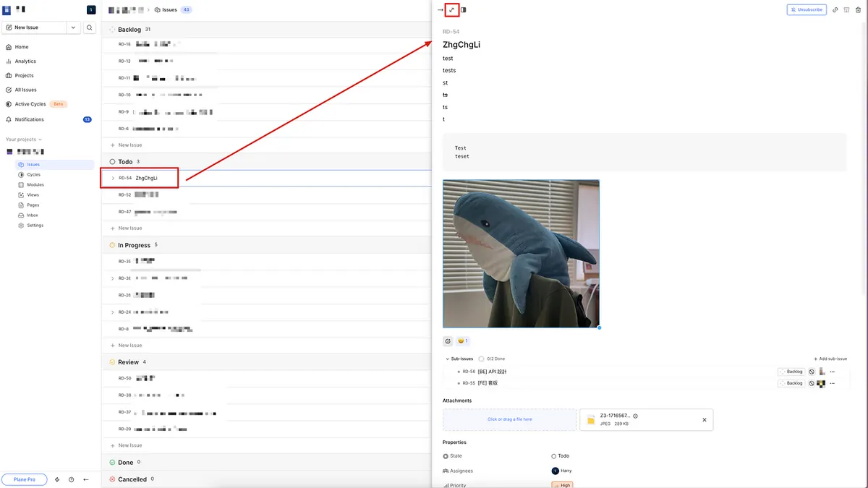The width and height of the screenshot is (868, 488).
Task: Open the help icon in the bottom sidebar
Action: point(72,479)
